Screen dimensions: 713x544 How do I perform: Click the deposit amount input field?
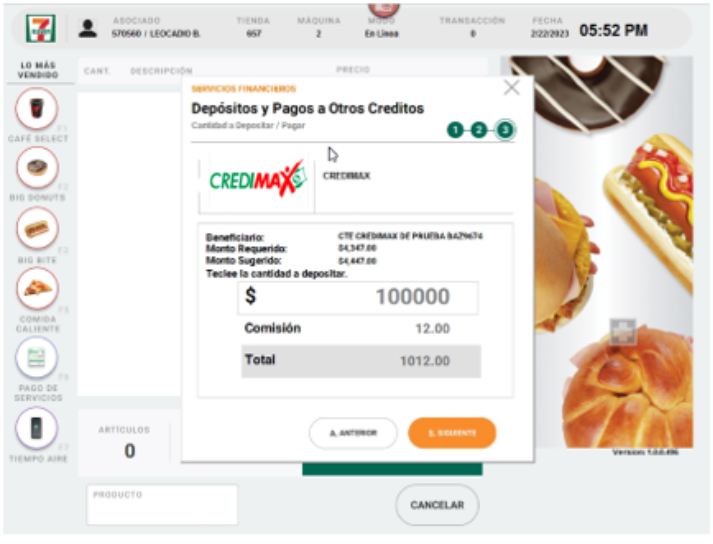(358, 298)
